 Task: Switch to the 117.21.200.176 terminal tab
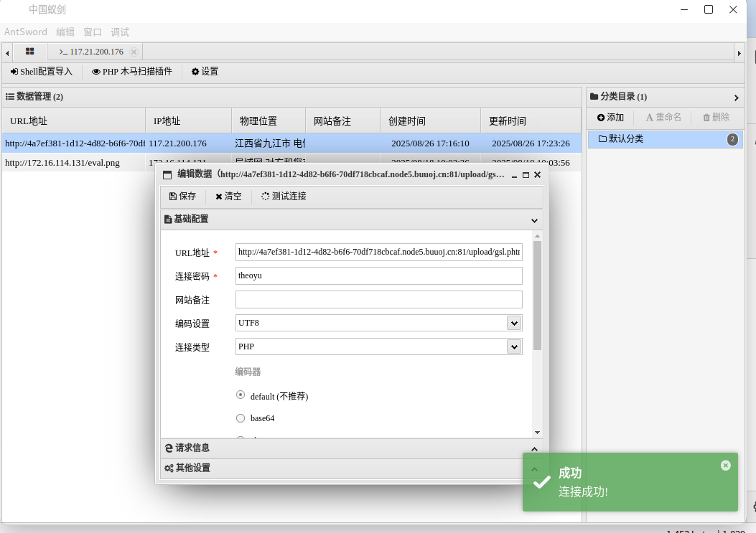point(92,52)
